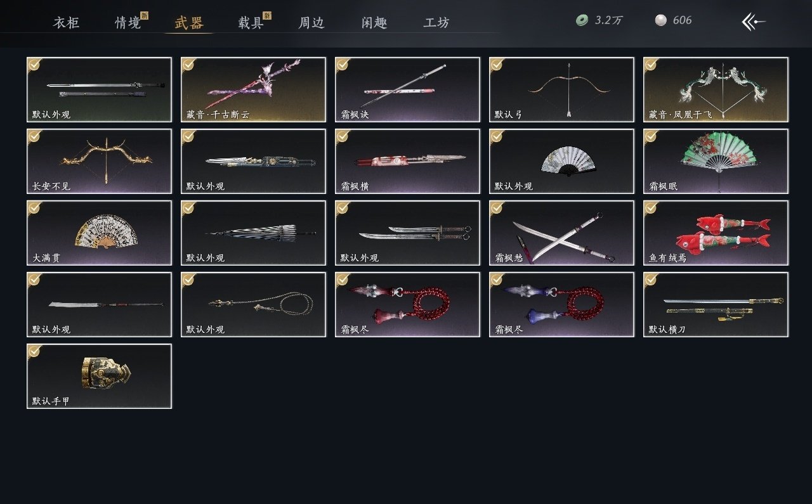Choose the 大满贯 mahjong fan skin
The width and height of the screenshot is (812, 504).
(x=99, y=233)
